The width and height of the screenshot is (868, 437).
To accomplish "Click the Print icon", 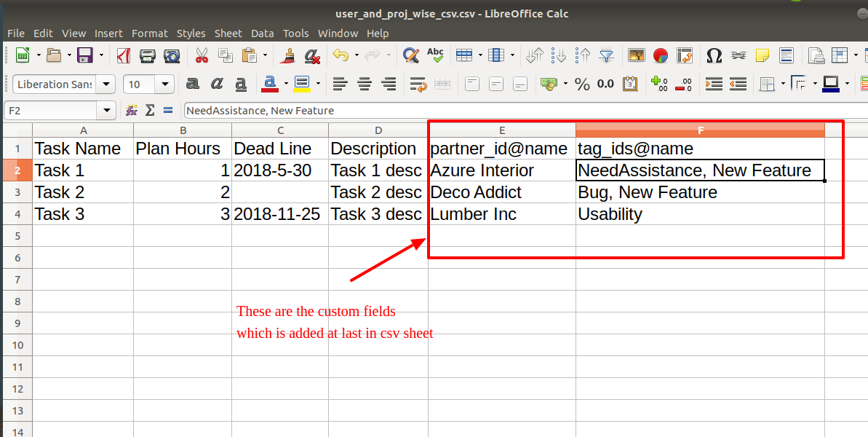I will [x=147, y=55].
